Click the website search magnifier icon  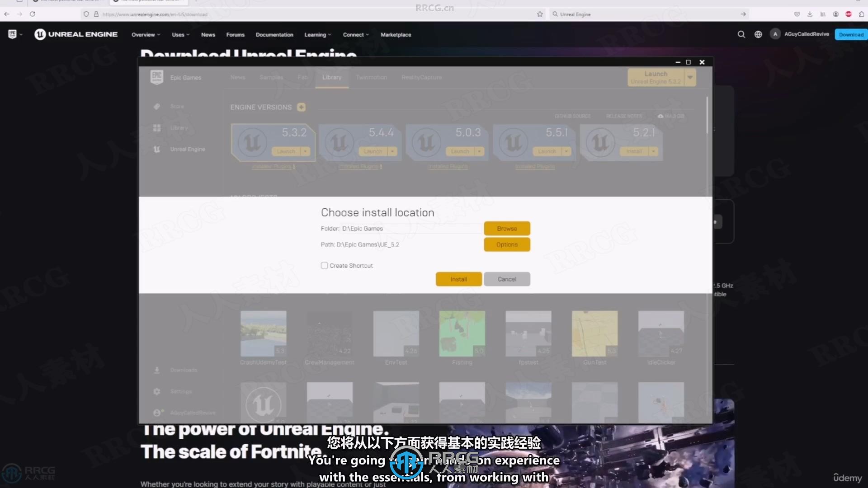(x=741, y=34)
